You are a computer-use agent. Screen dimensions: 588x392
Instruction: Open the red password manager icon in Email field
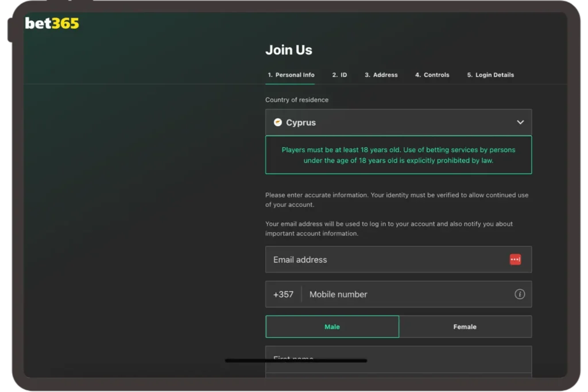pyautogui.click(x=515, y=259)
